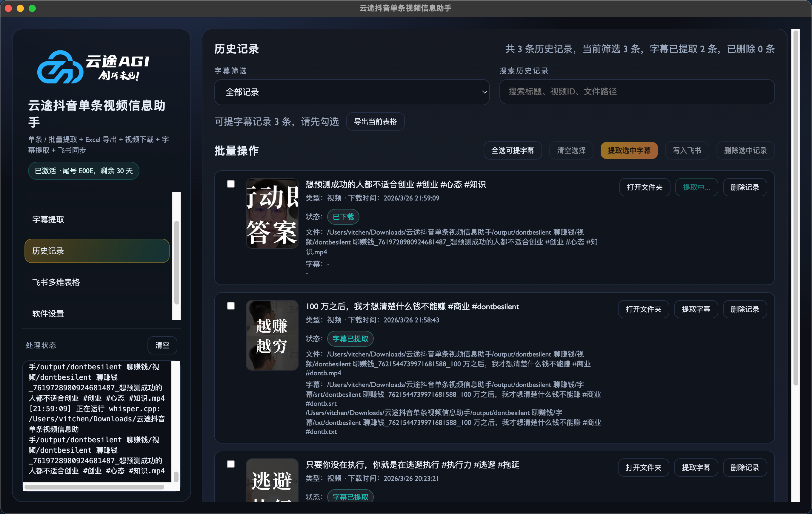Click 写入飞书 to sync to Feishu
This screenshot has height=514, width=812.
click(687, 151)
